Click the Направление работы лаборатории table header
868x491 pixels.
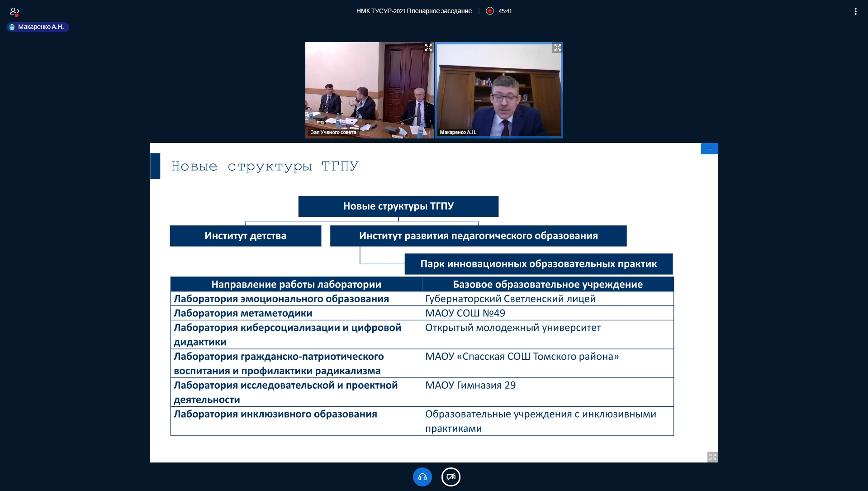click(296, 284)
